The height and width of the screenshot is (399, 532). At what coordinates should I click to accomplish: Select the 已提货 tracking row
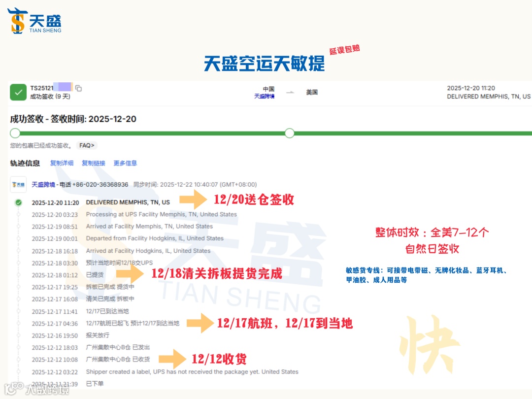click(x=67, y=275)
